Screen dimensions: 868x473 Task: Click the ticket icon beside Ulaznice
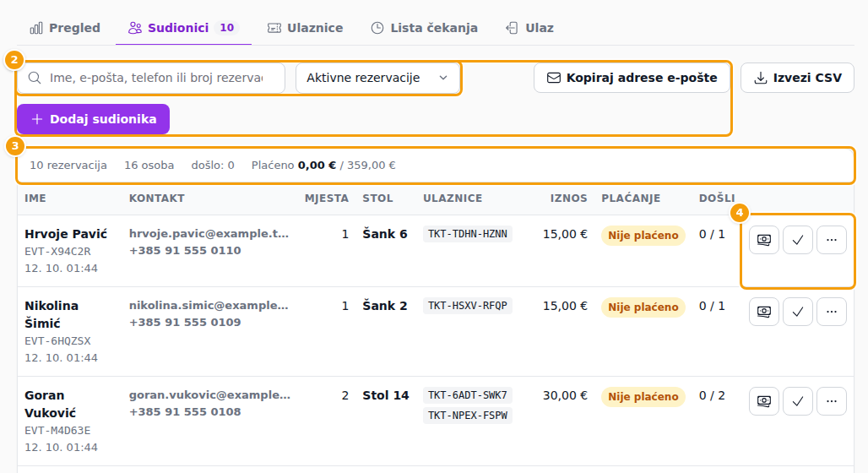pyautogui.click(x=274, y=28)
